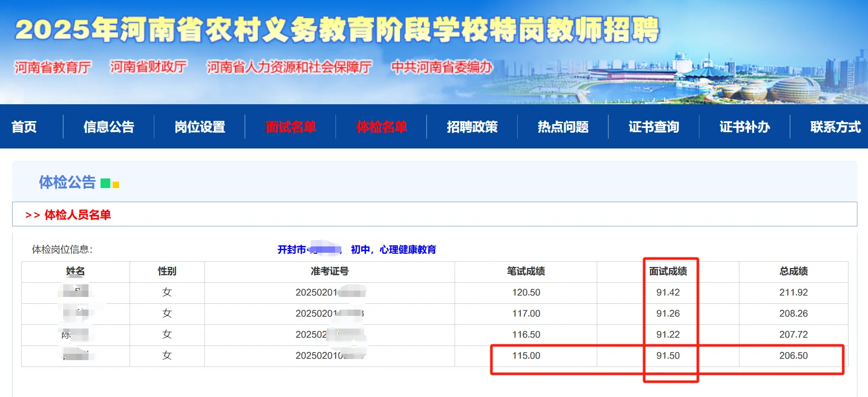This screenshot has width=868, height=397.
Task: Click the blue 开封市 position text
Action: tap(292, 250)
